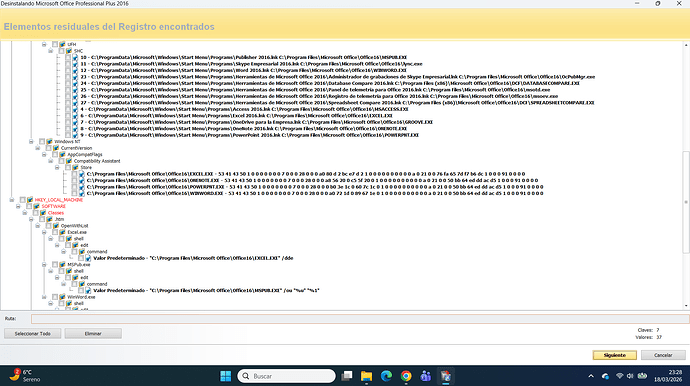Click the key icon beside Excel.exe

coord(62,232)
